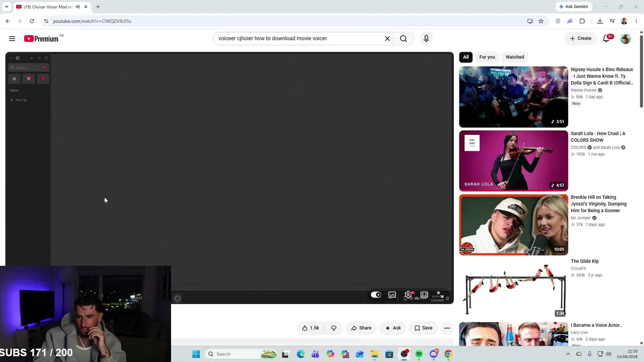Viewport: 644px width, 362px height.
Task: Open the Windows Start menu
Action: 196,354
